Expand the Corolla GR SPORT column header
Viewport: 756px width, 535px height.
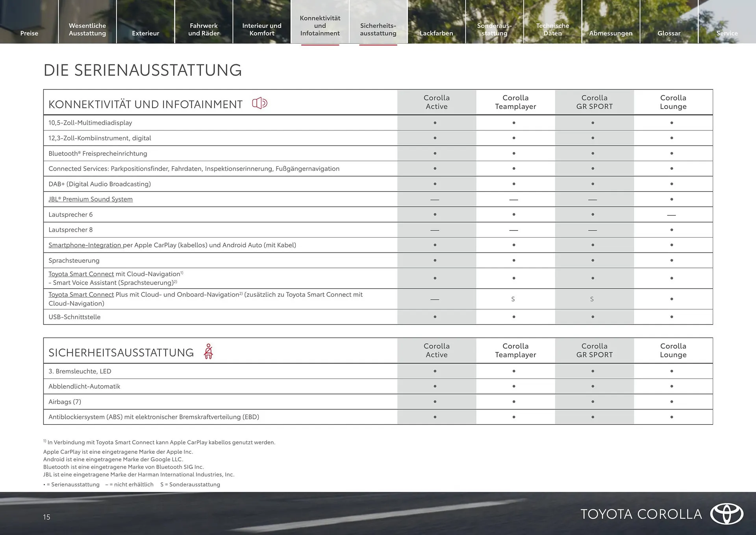coord(594,102)
